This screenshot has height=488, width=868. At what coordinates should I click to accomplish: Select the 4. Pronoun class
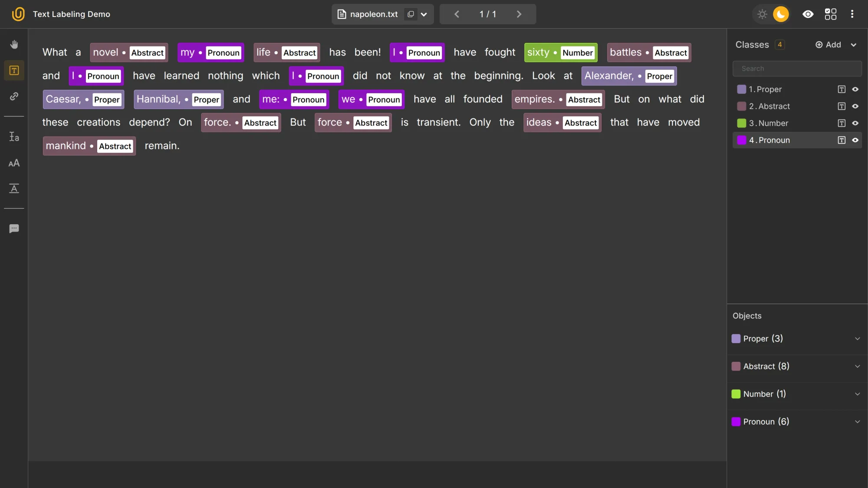(797, 140)
